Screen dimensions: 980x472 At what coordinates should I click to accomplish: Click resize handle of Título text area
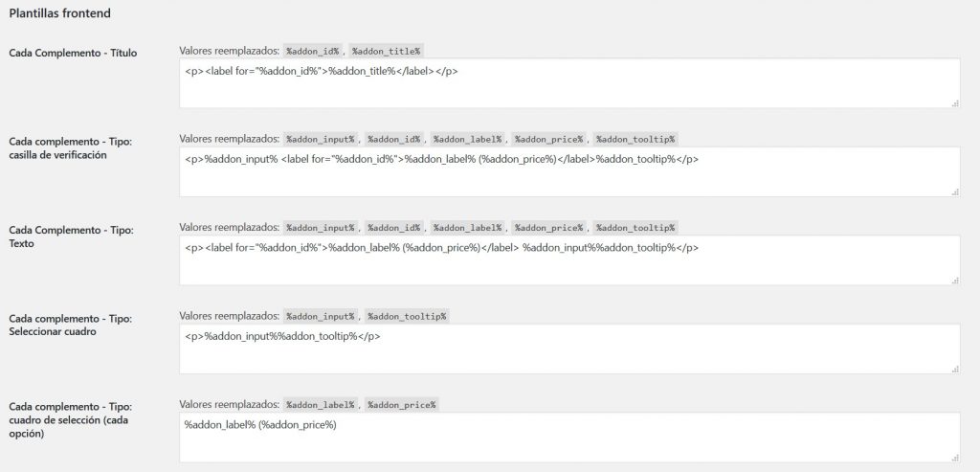(x=955, y=102)
